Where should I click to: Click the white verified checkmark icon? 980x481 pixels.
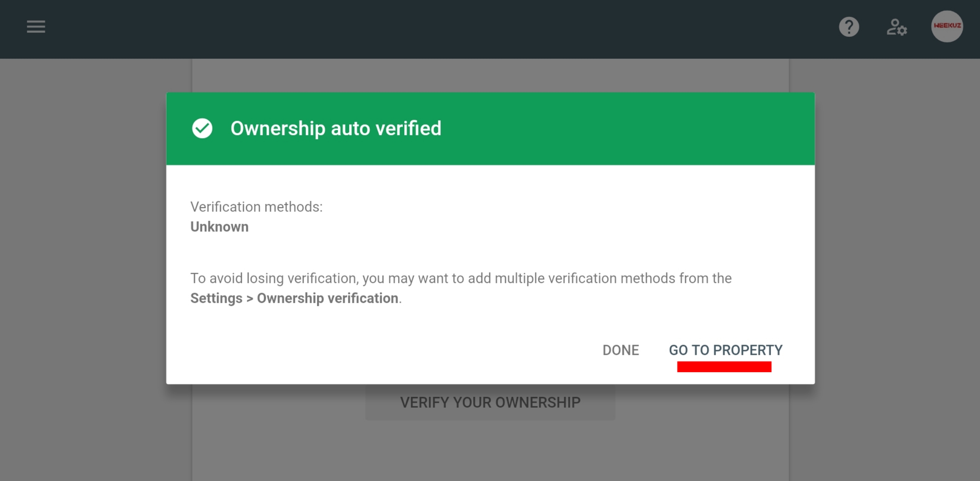[202, 128]
